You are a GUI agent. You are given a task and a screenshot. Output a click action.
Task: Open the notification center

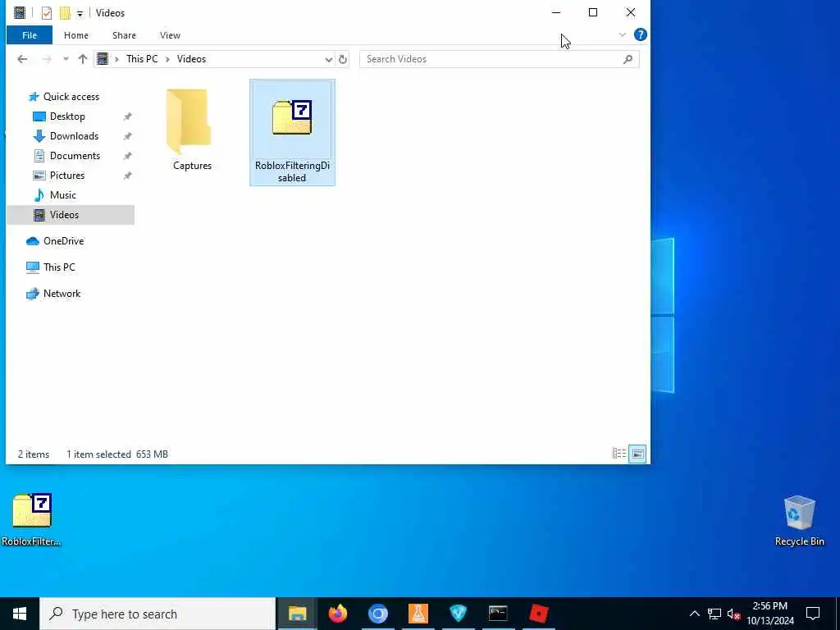tap(813, 614)
